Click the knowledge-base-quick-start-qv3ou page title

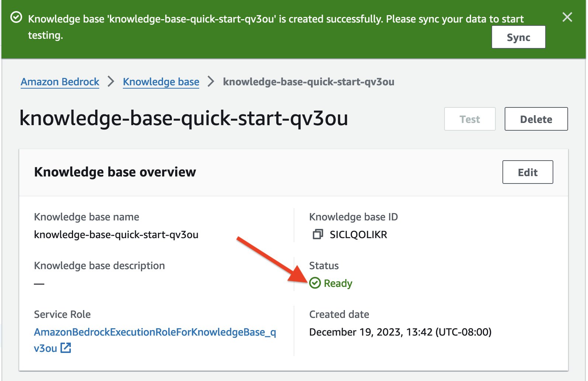coord(184,118)
